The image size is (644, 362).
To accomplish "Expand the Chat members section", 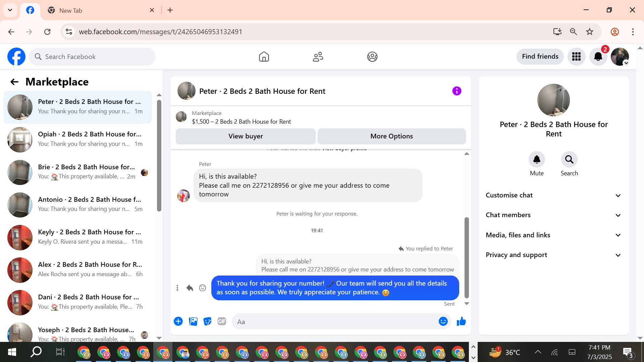I will (x=553, y=215).
